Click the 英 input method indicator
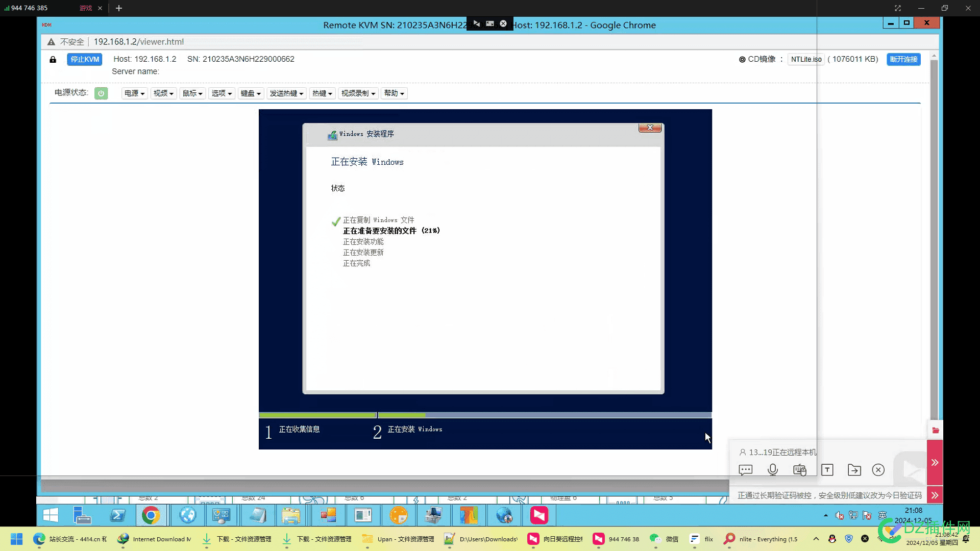This screenshot has height=551, width=980. (882, 516)
